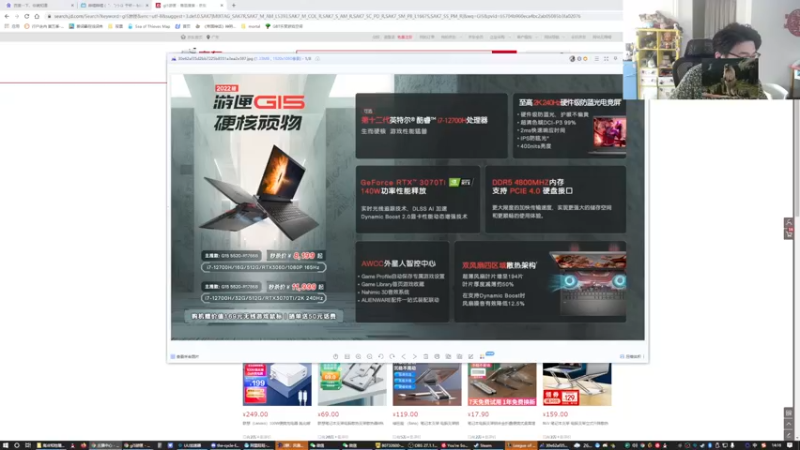
Task: Click the delete image icon in viewer
Action: [x=426, y=357]
